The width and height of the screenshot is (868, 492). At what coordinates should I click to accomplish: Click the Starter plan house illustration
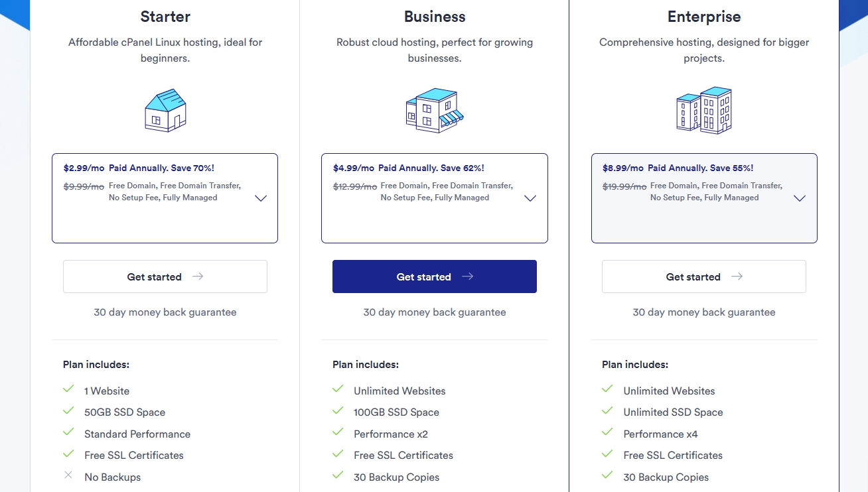(x=165, y=110)
